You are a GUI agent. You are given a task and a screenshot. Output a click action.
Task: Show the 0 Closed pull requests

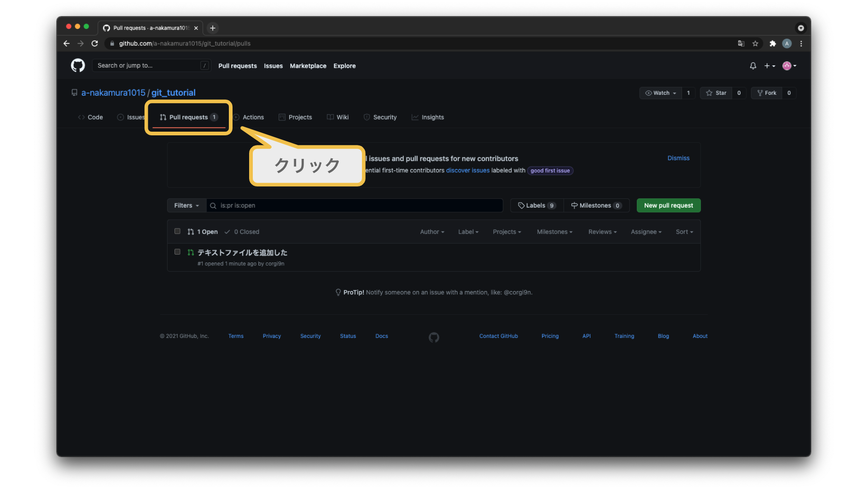coord(242,232)
